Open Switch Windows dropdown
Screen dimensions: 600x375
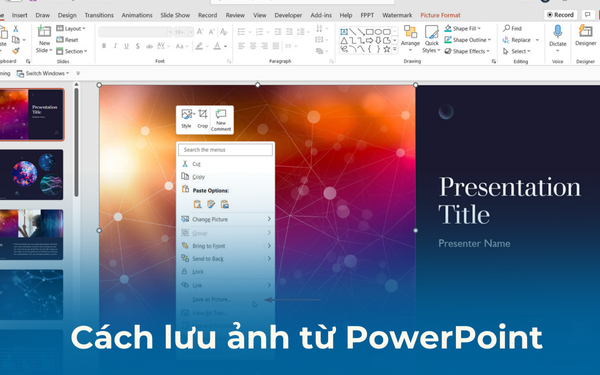click(43, 73)
